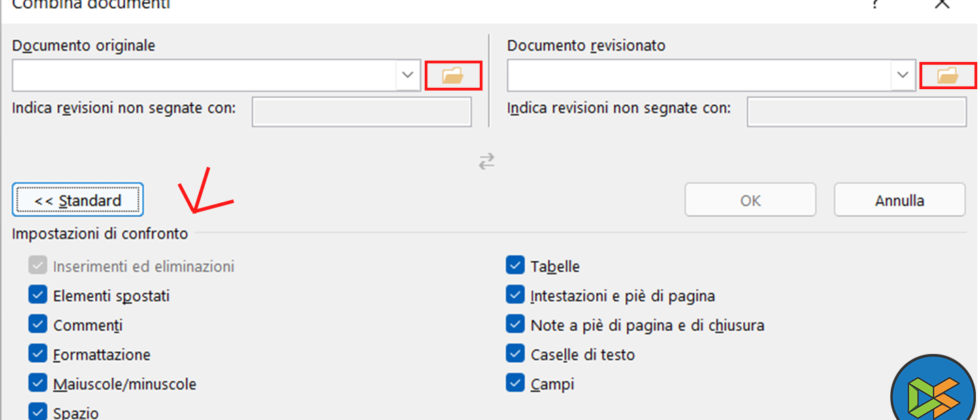Collapse options with the Standard button
Screen dimensions: 980x420
pyautogui.click(x=78, y=200)
